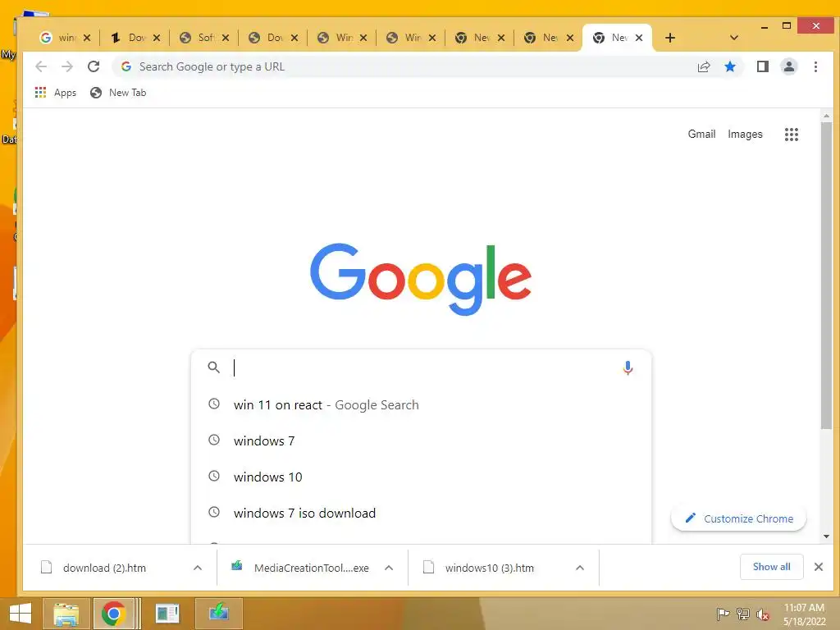Expand options for windows10 (3).htm
840x630 pixels.
[580, 568]
